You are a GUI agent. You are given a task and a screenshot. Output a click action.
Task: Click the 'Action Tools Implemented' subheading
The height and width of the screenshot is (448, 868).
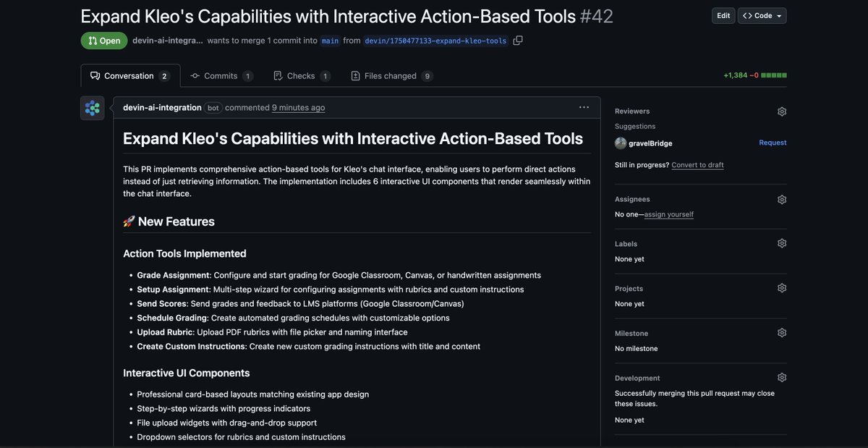pyautogui.click(x=184, y=253)
